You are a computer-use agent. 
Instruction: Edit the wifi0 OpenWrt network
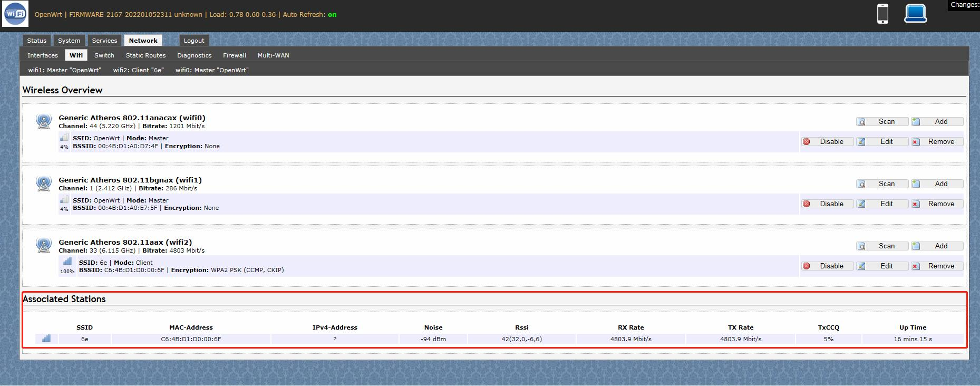click(882, 142)
